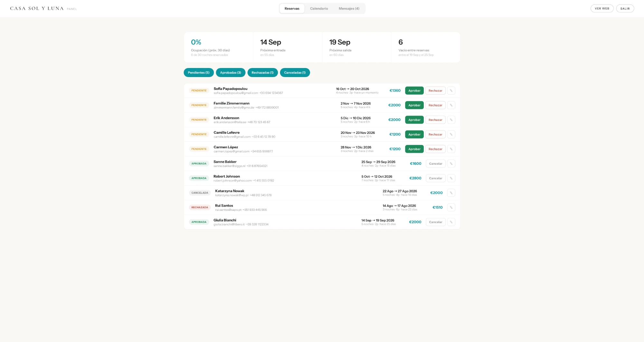Open the Mensajes (4) tab
This screenshot has width=644, height=342.
(349, 9)
